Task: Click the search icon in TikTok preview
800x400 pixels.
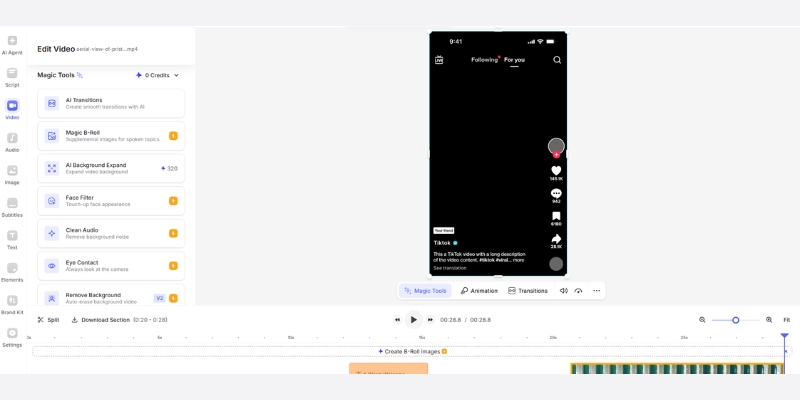Action: tap(557, 60)
